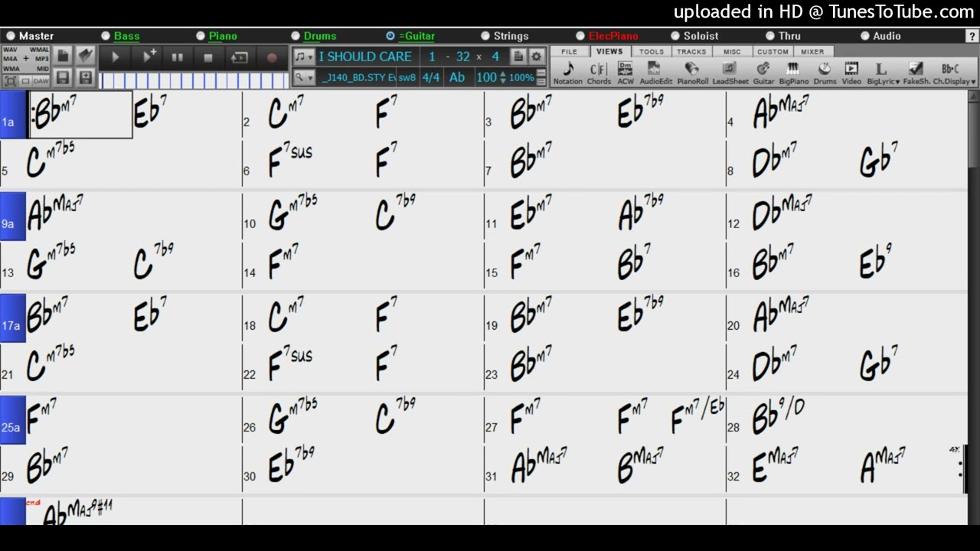Stop song playback

tap(208, 57)
